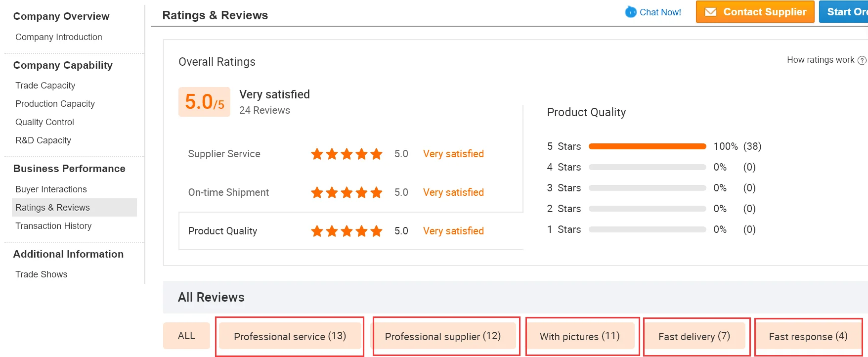Click the Supplier Service star rating
Image resolution: width=868 pixels, height=357 pixels.
pyautogui.click(x=347, y=154)
